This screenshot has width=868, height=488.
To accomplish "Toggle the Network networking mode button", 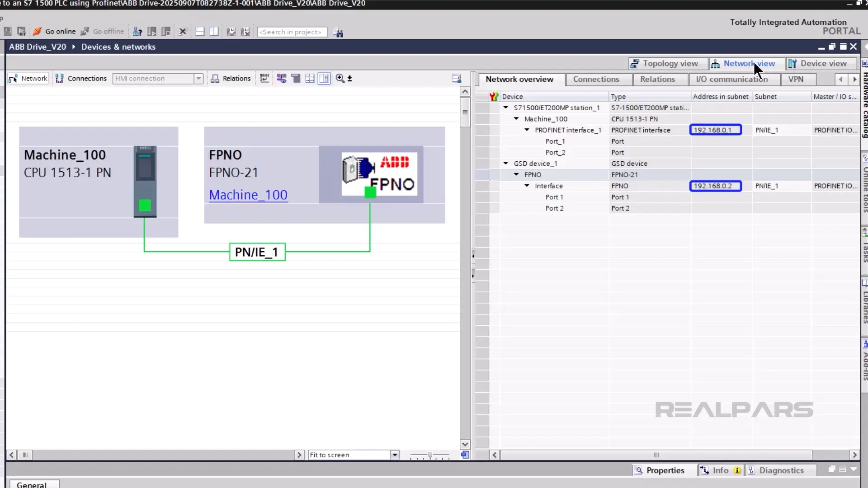I will pos(28,79).
